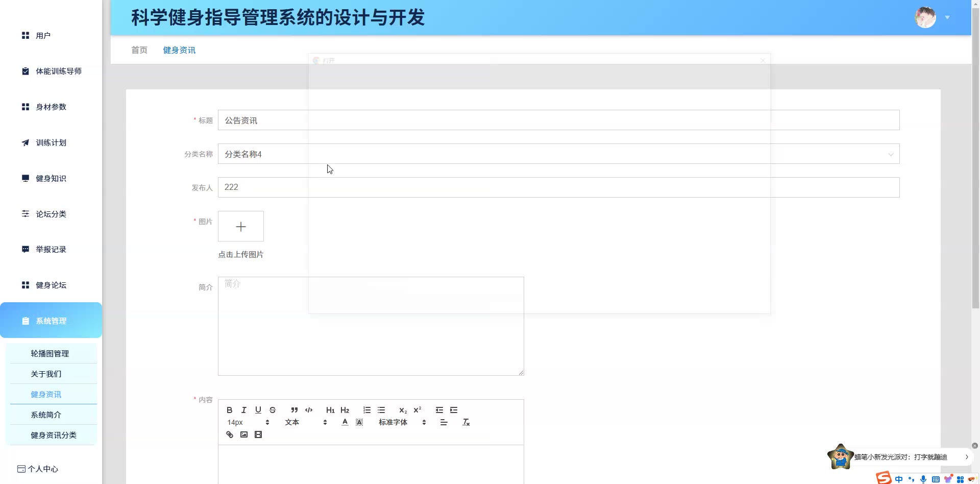Insert an image into the content editor

(244, 434)
